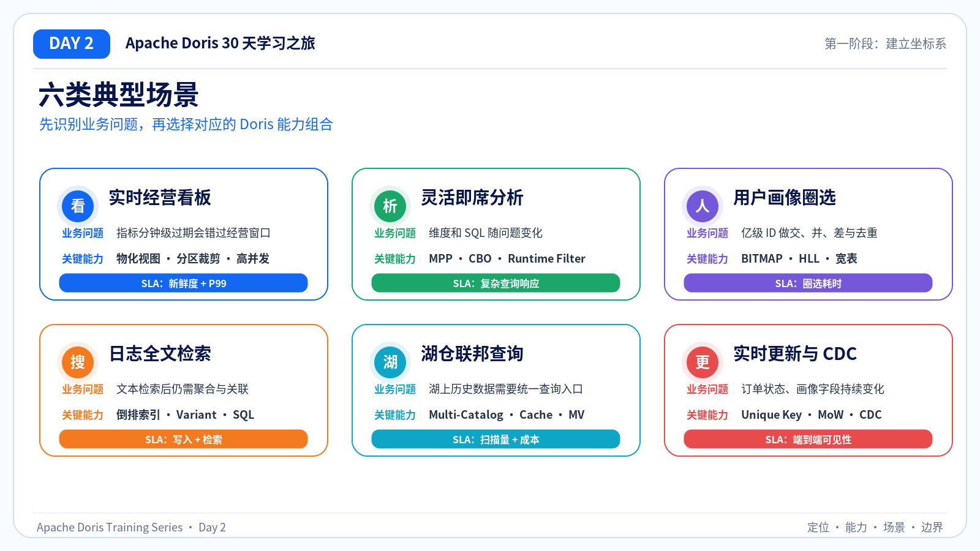Viewport: 980px width, 551px height.
Task: Click the card title 实时更新与 CDC
Action: click(x=795, y=354)
